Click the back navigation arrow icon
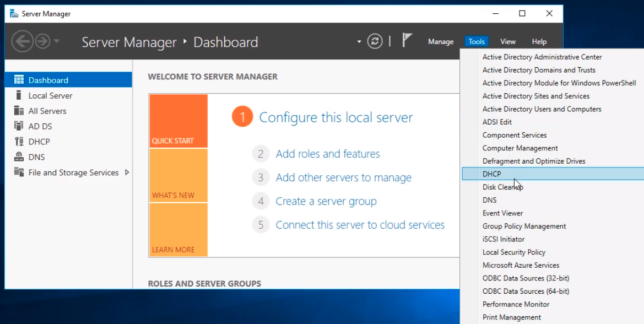 coord(22,41)
